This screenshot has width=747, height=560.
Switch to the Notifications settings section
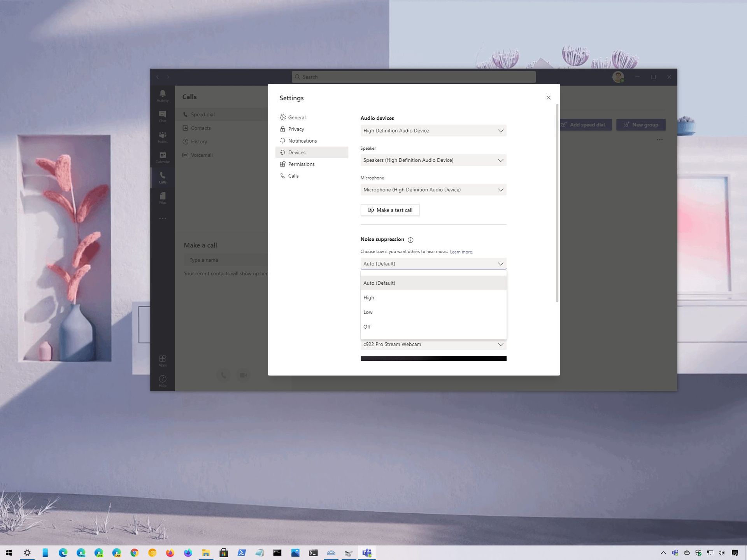point(302,140)
